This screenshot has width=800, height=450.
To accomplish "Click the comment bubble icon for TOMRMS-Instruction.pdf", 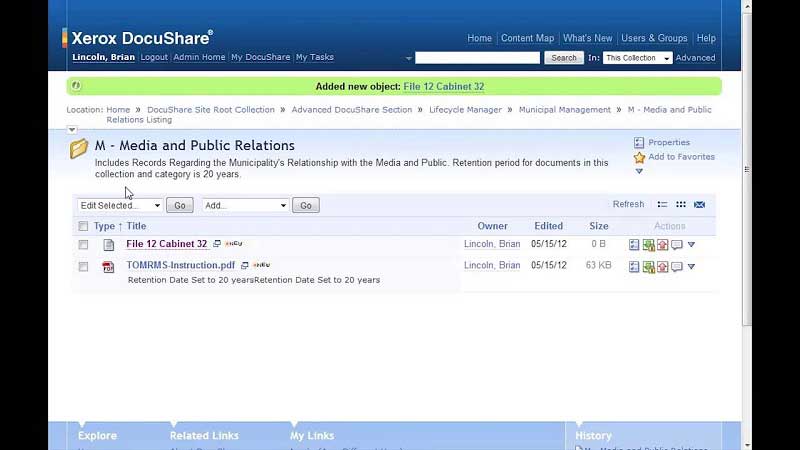I will point(677,266).
